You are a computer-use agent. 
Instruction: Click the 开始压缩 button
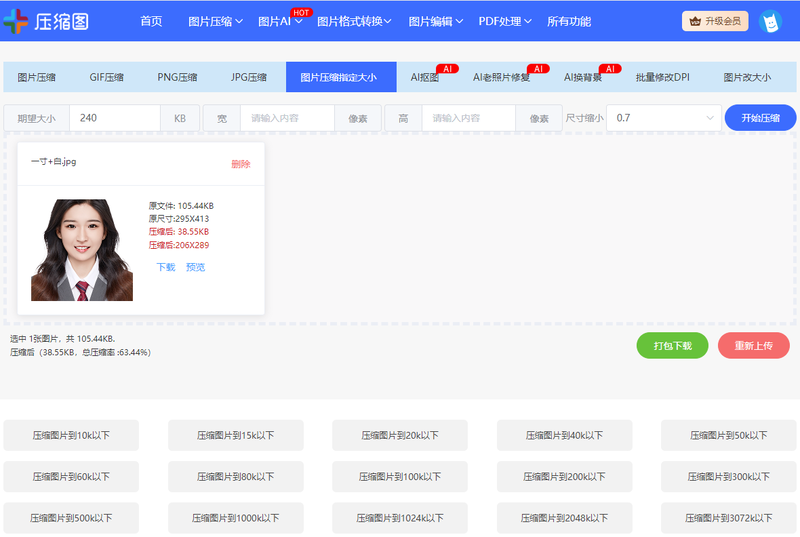(x=760, y=118)
